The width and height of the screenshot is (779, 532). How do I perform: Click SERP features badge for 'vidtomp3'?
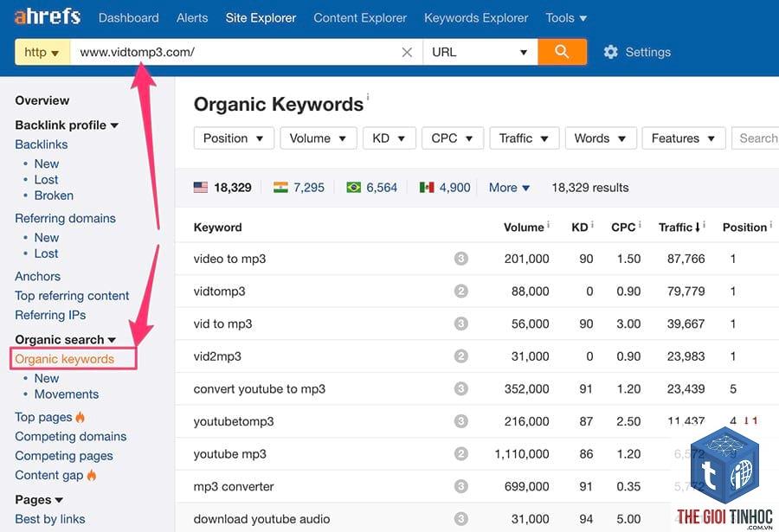[461, 291]
